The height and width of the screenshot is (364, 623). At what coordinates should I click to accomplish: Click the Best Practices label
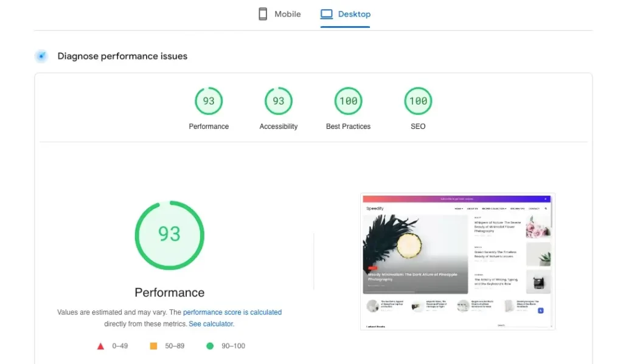[x=348, y=126]
